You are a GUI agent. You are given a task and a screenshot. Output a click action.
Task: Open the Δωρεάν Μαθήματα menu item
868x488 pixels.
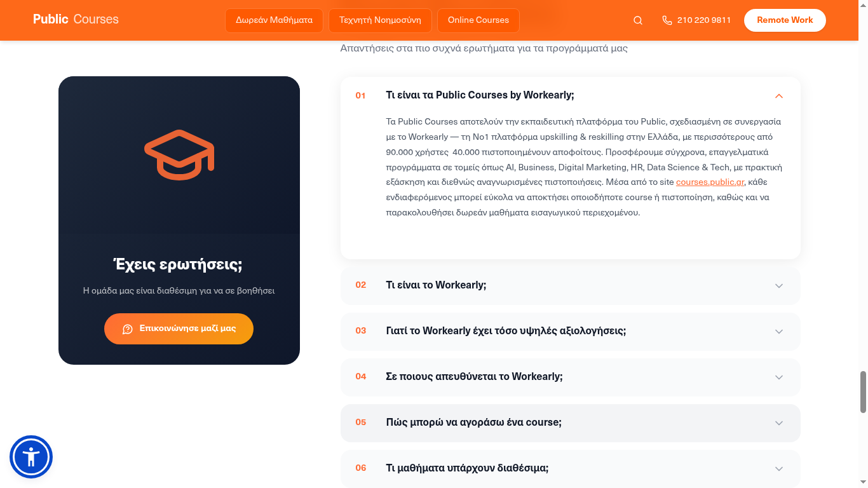tap(274, 20)
